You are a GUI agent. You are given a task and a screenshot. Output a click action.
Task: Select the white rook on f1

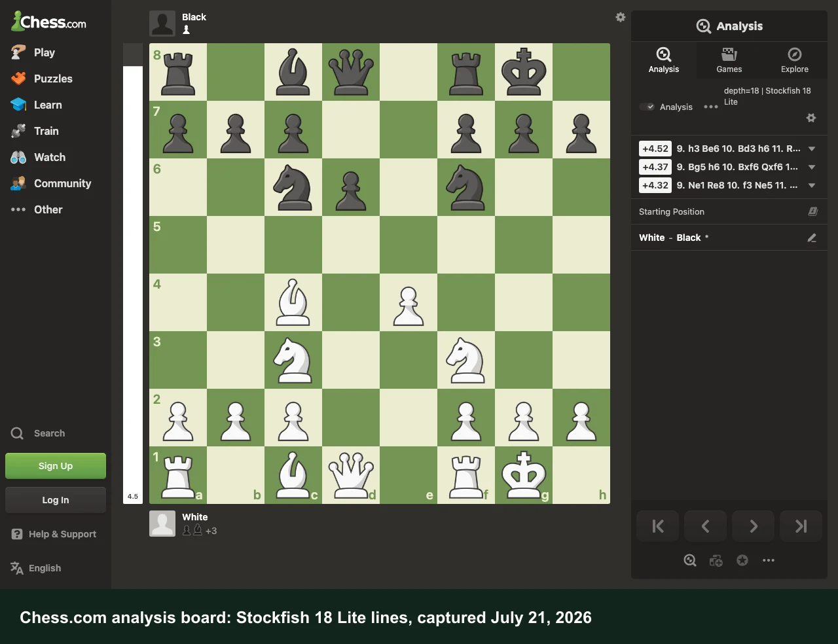pos(466,475)
